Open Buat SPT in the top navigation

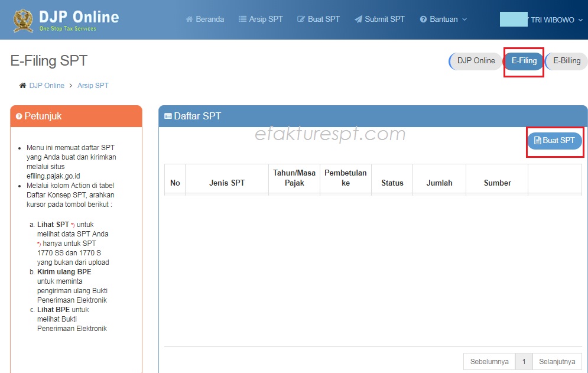[319, 19]
